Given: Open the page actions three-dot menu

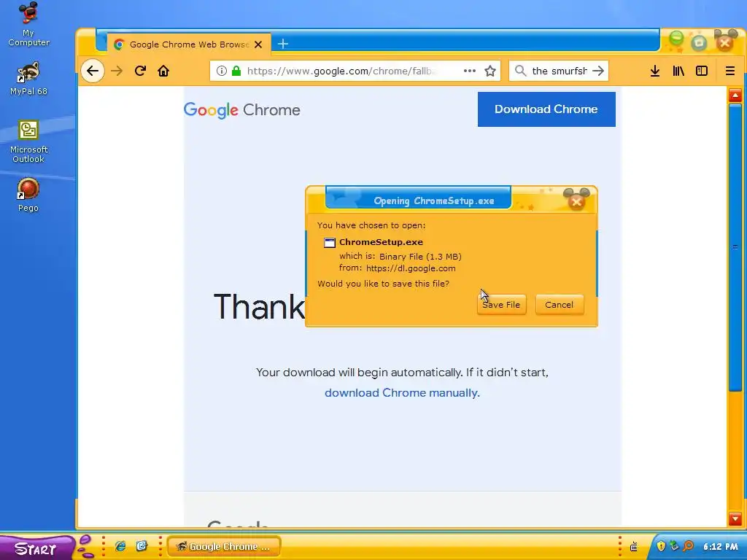Looking at the screenshot, I should (470, 71).
